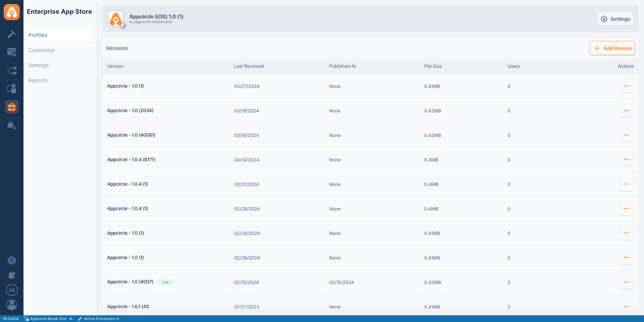Open actions menu for Appcircle - 1.0 (1)

[626, 86]
